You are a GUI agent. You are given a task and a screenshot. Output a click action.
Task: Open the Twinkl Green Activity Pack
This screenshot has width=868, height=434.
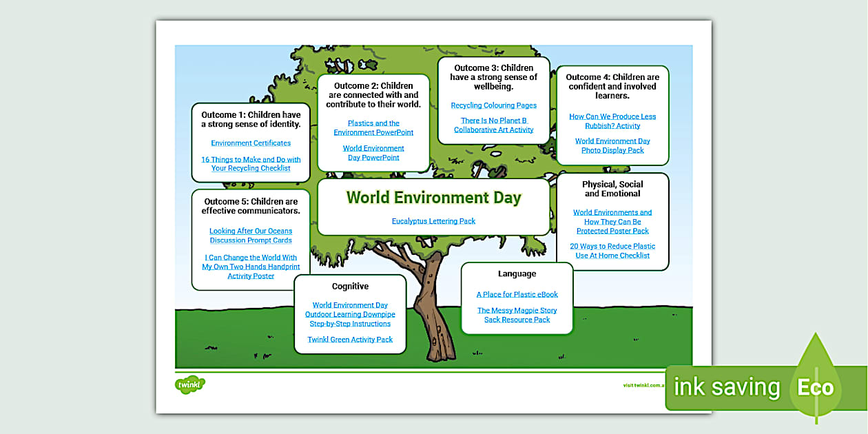pos(350,339)
